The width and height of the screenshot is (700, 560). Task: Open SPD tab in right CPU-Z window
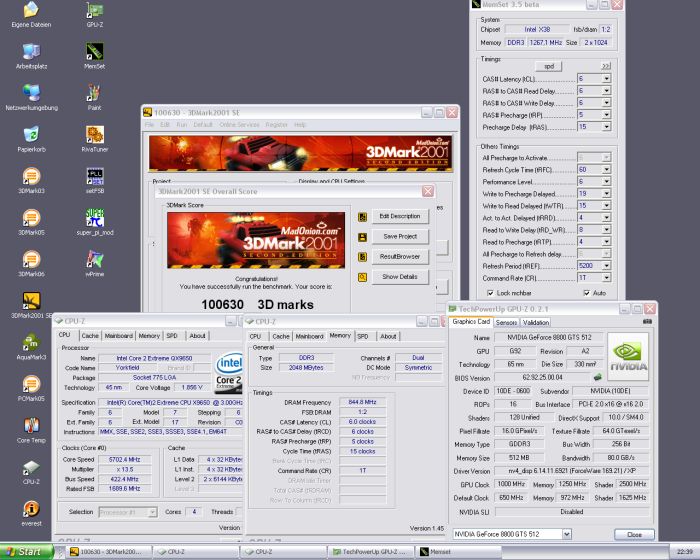coord(362,336)
